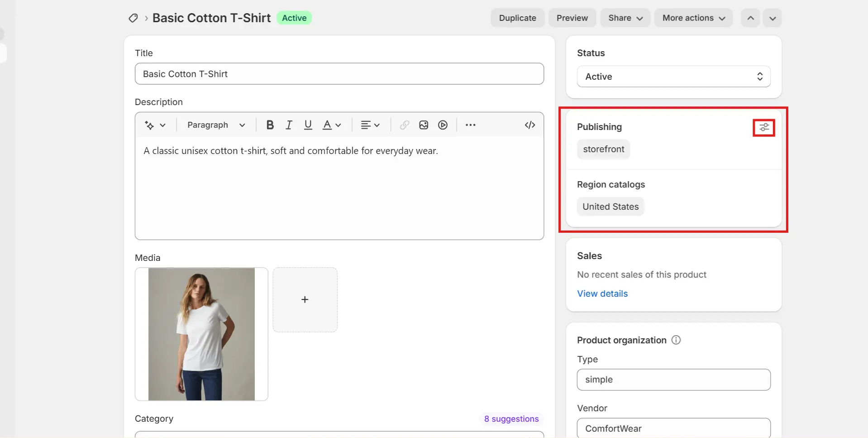868x438 pixels.
Task: View Product organization info tooltip
Action: click(x=676, y=340)
